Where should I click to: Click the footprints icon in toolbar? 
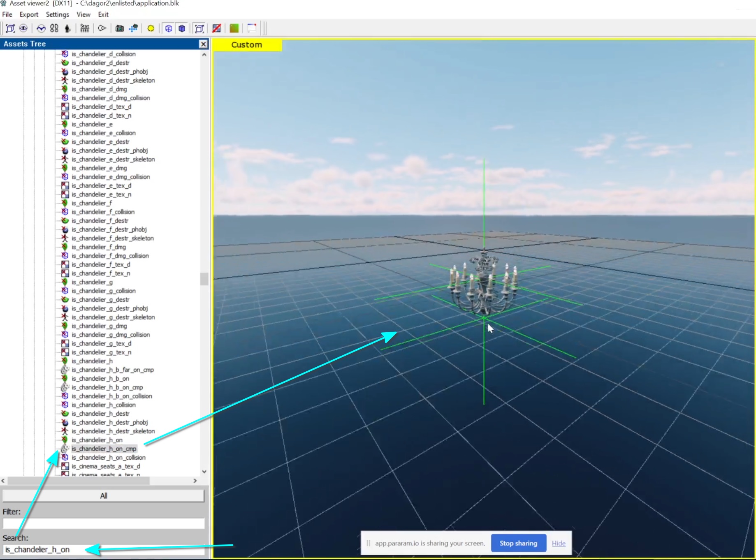click(x=54, y=28)
